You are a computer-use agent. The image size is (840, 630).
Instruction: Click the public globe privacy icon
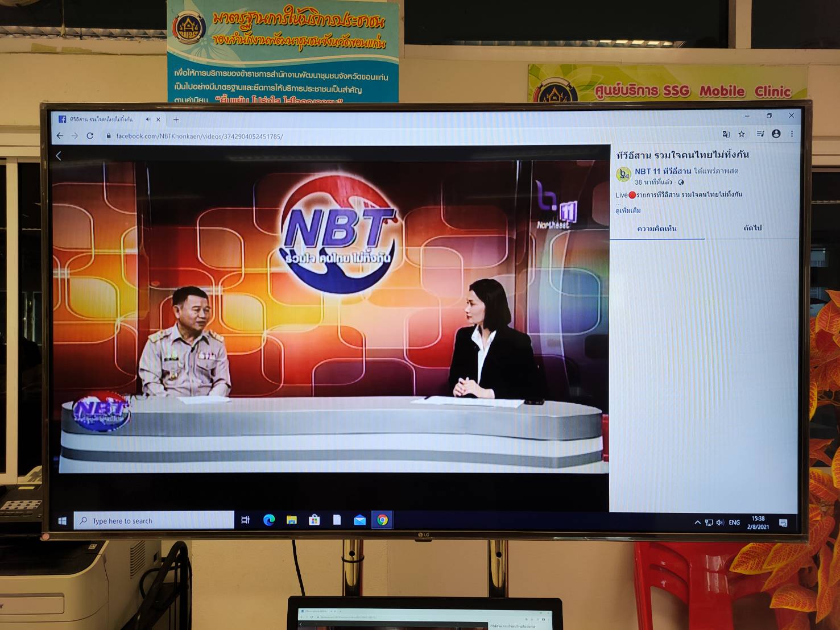pos(681,183)
